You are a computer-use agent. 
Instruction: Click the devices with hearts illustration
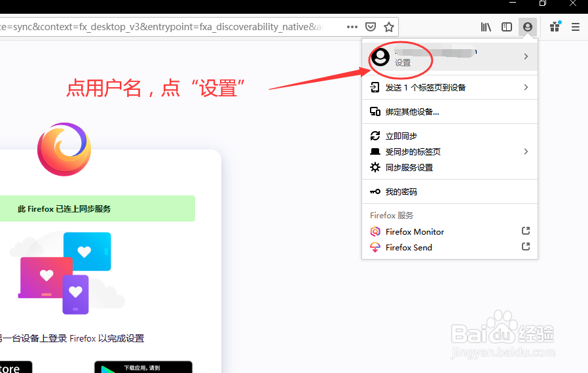point(67,273)
